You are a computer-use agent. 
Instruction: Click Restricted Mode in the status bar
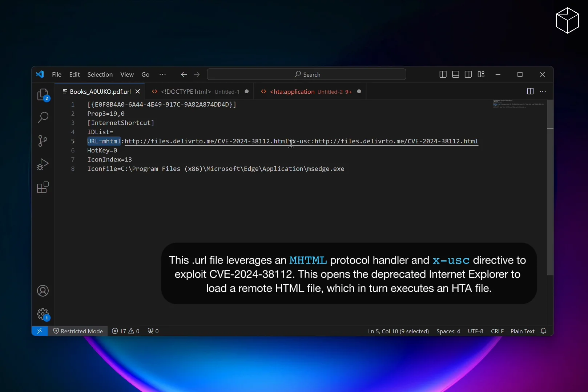(x=78, y=331)
